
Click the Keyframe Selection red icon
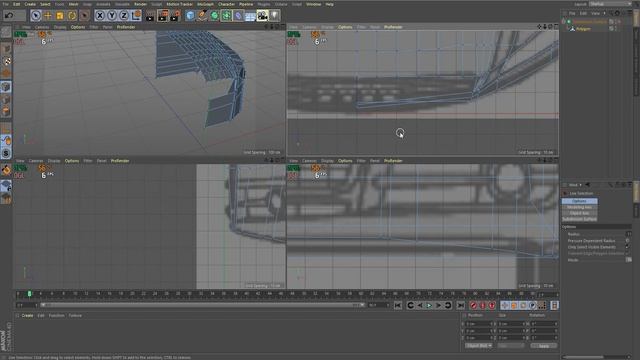pyautogui.click(x=492, y=305)
